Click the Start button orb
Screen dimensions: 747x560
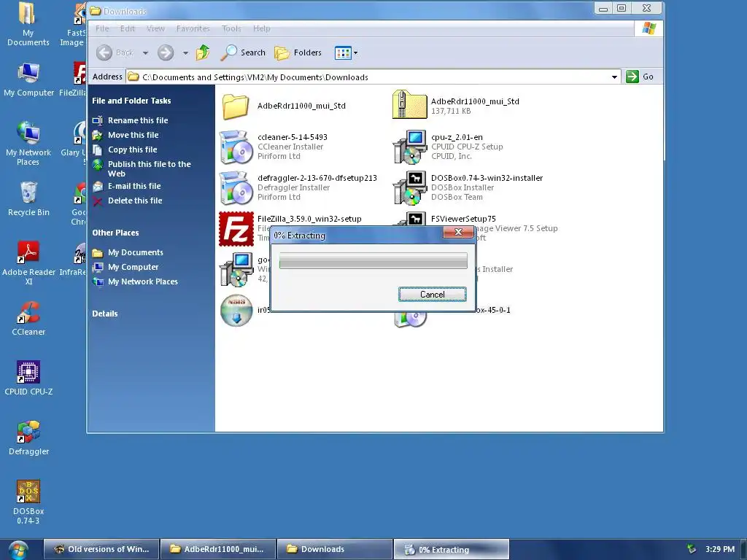[x=18, y=550]
